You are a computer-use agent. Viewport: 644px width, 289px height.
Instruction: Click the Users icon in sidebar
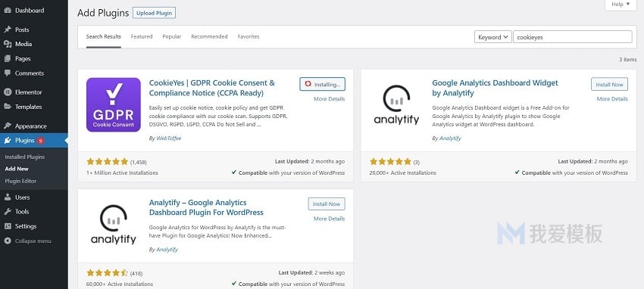pos(8,197)
